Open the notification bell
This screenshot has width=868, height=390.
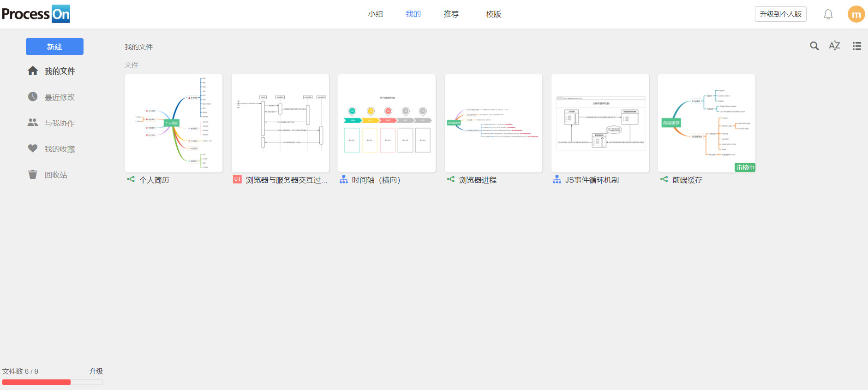point(828,14)
